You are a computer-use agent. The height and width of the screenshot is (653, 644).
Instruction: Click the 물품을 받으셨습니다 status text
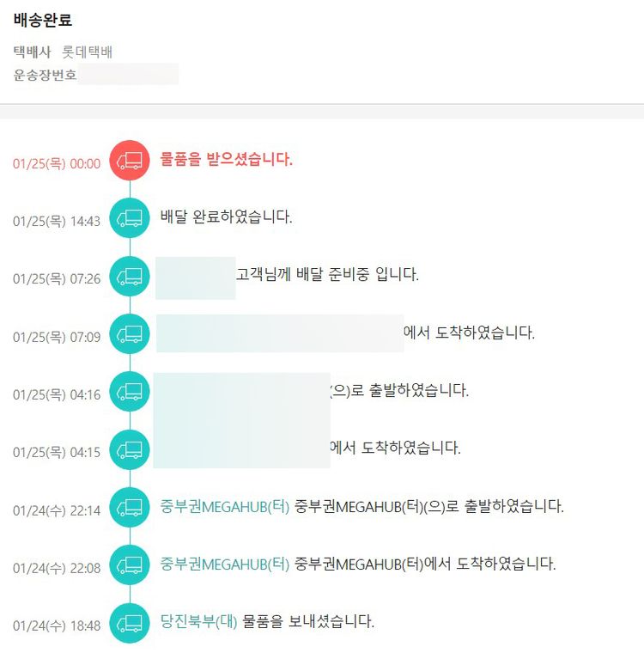click(x=227, y=160)
